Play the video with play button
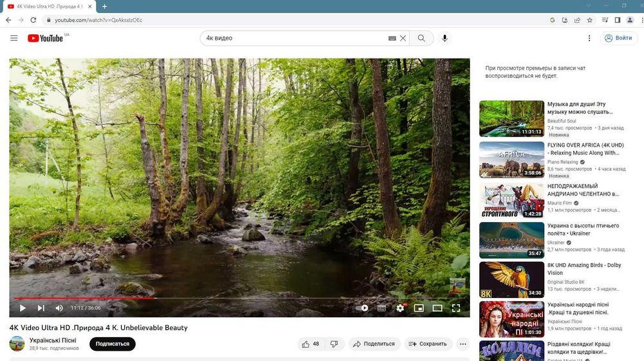This screenshot has width=644, height=361. pyautogui.click(x=23, y=308)
